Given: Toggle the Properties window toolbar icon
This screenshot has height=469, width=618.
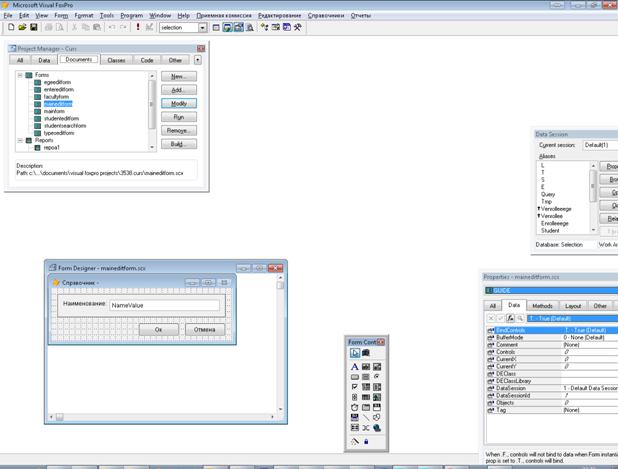Looking at the screenshot, I should coord(238,27).
